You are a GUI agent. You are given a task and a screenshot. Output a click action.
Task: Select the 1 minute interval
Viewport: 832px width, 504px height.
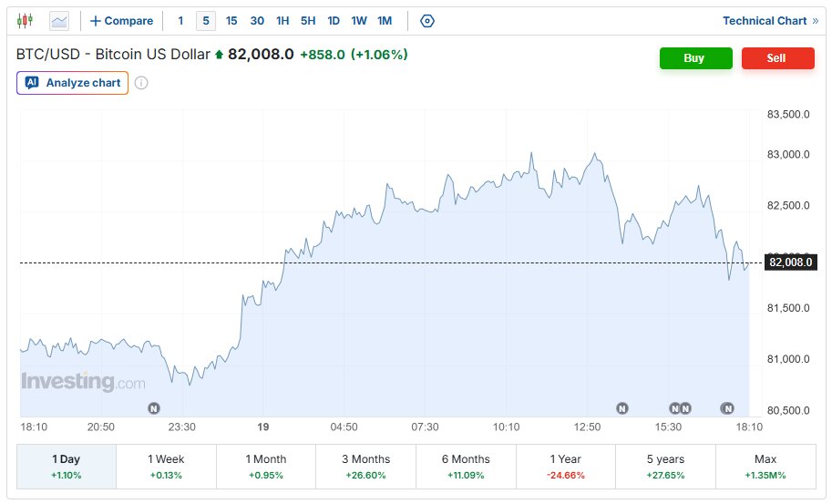coord(180,21)
